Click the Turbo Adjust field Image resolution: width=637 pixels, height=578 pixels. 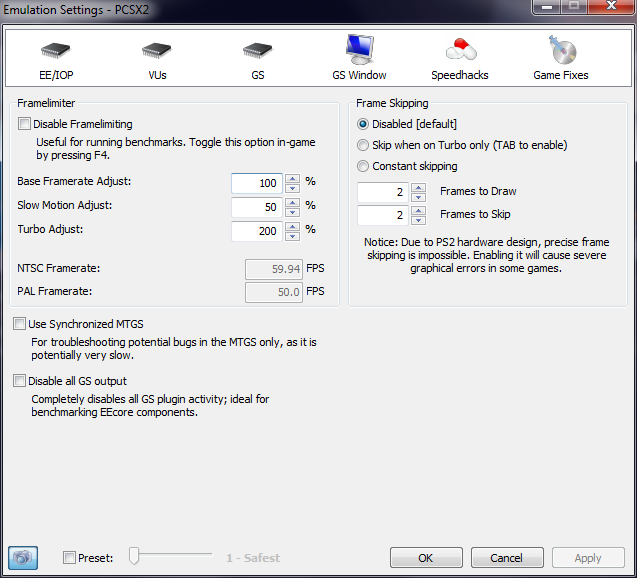click(x=257, y=231)
